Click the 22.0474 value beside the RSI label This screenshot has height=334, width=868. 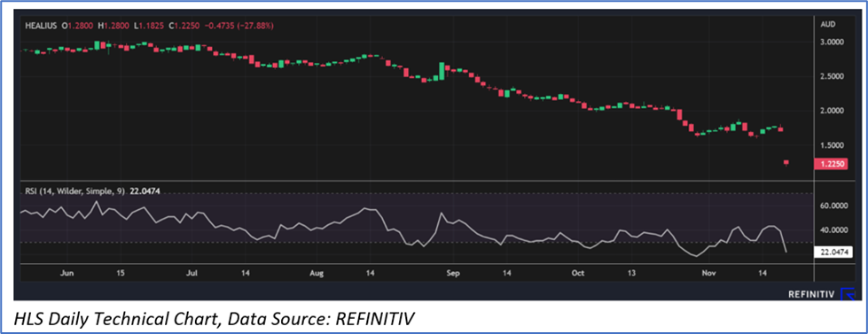pos(145,192)
